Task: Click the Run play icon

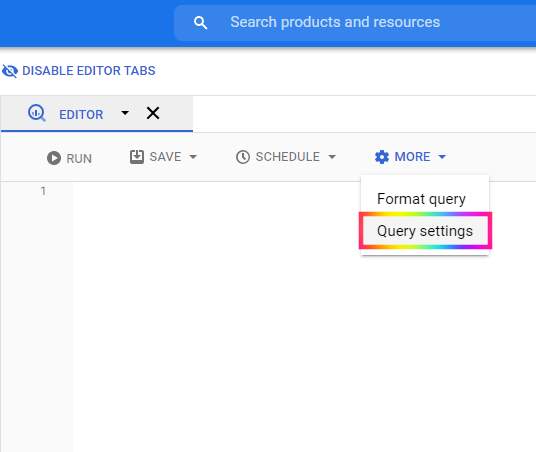Action: [54, 158]
